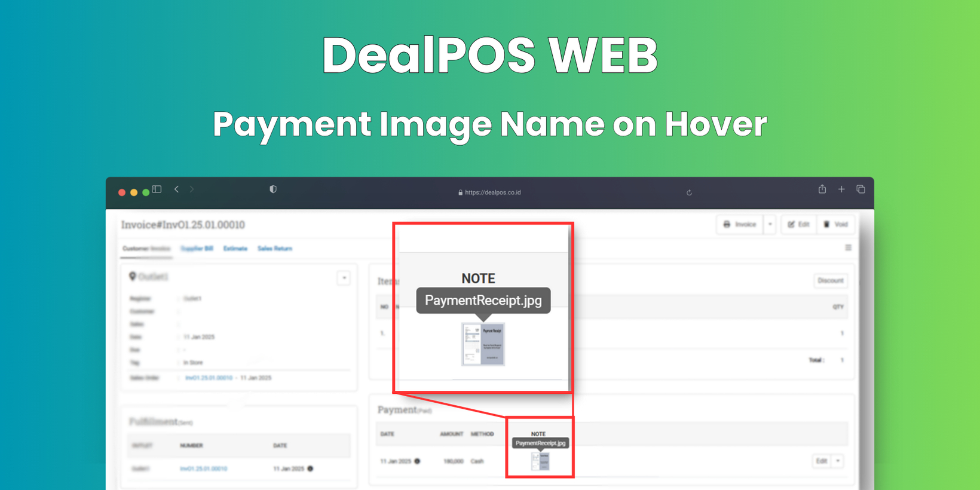
Task: Click the Edit button in the Payment row
Action: tap(822, 461)
